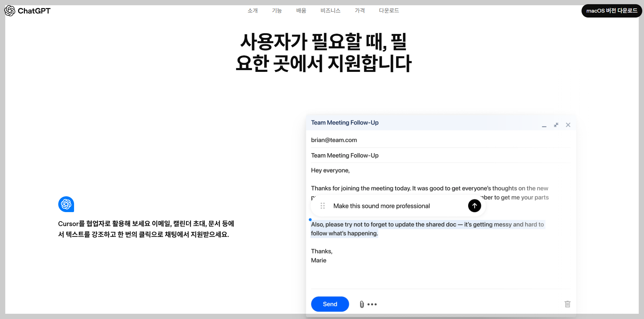Select 비즈니스 from the top navigation
The image size is (644, 319).
(330, 11)
